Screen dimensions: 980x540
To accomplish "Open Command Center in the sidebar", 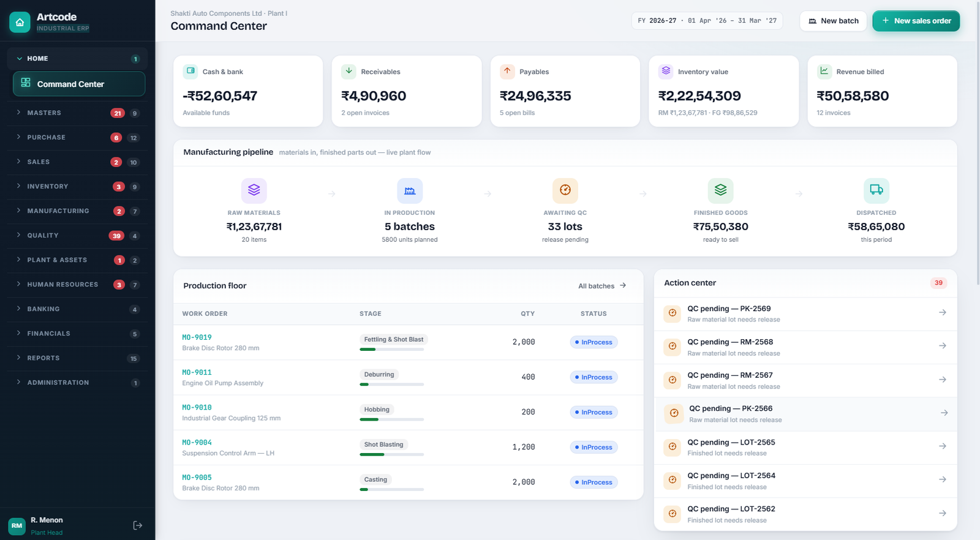I will click(79, 84).
